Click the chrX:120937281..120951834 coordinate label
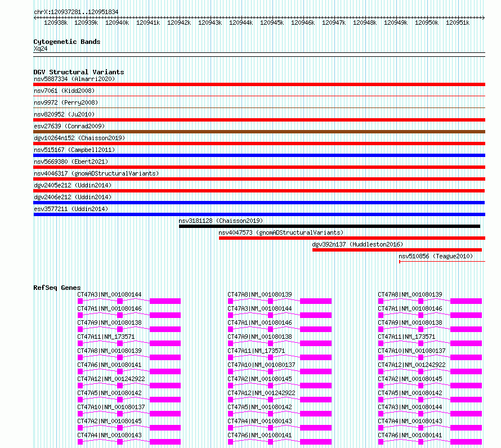 click(76, 12)
